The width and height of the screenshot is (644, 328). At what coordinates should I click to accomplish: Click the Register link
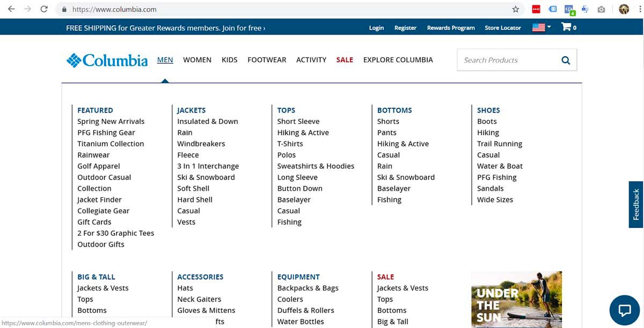pos(405,27)
